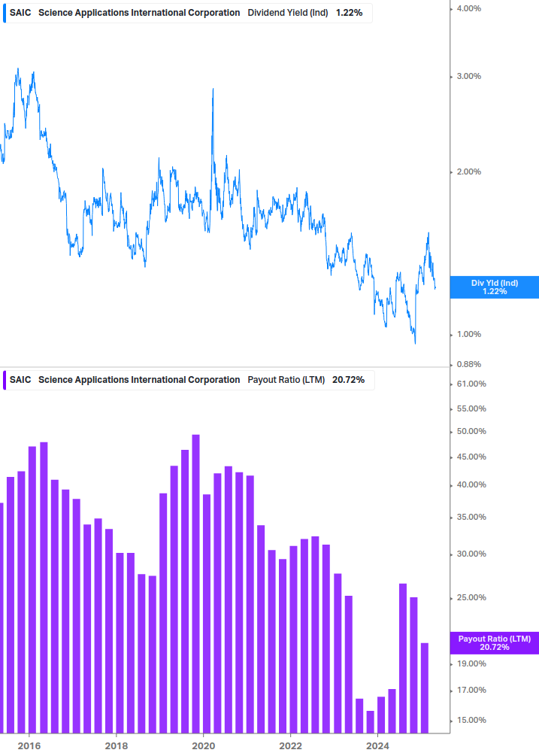Click the 15.00% payout axis label
Screen dimensions: 539x756
[471, 720]
